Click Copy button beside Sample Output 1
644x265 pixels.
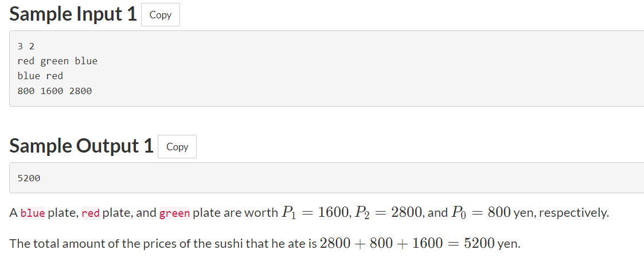pos(177,147)
